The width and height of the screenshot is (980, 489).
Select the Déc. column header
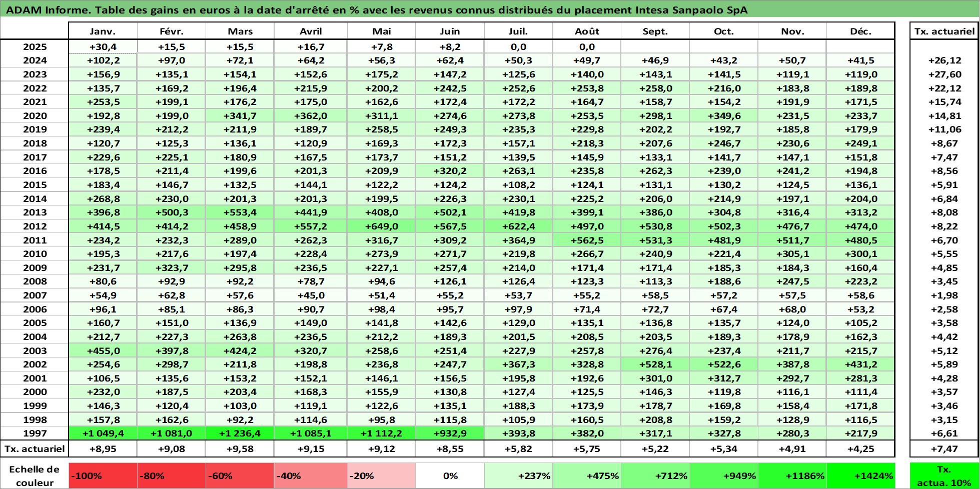(860, 31)
